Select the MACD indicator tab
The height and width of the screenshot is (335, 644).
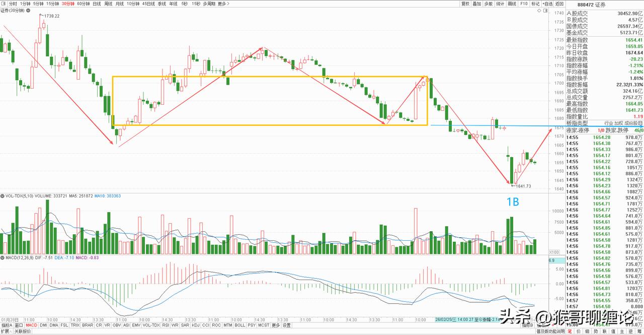point(31,325)
